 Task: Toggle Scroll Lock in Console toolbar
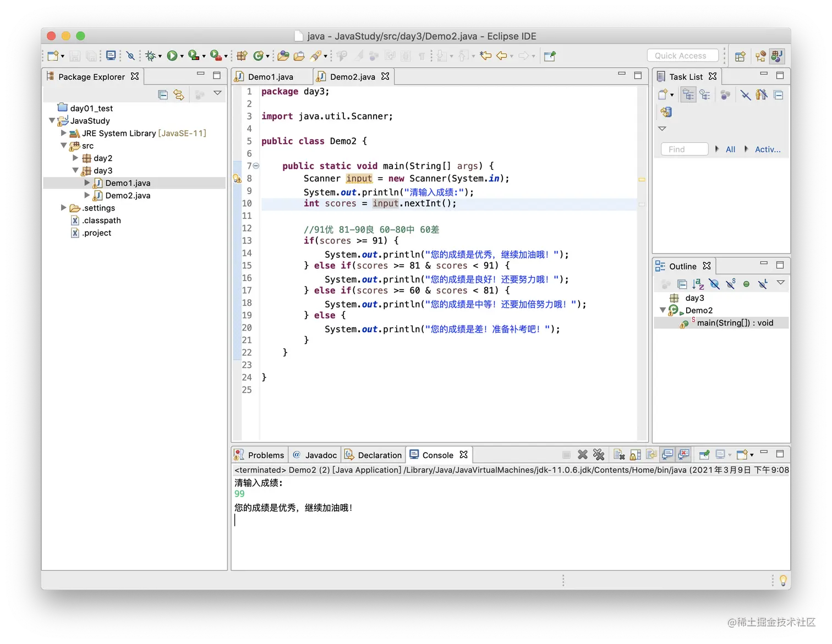click(635, 455)
